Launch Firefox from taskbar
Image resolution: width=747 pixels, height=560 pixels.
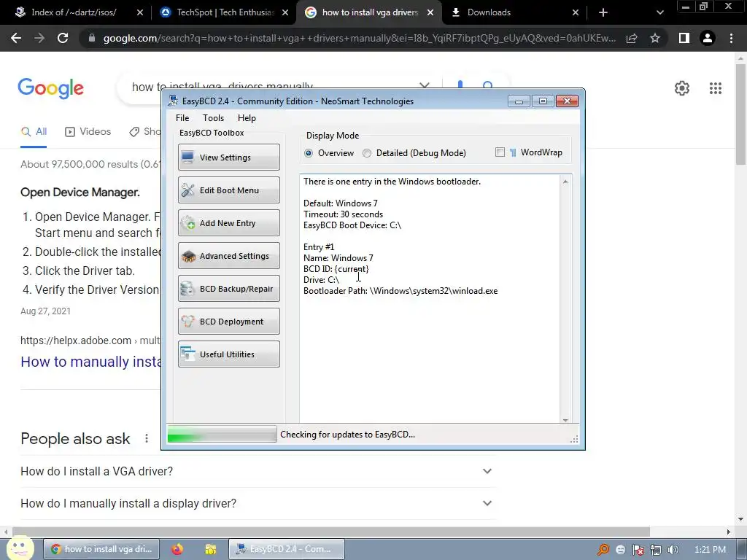[x=177, y=549]
